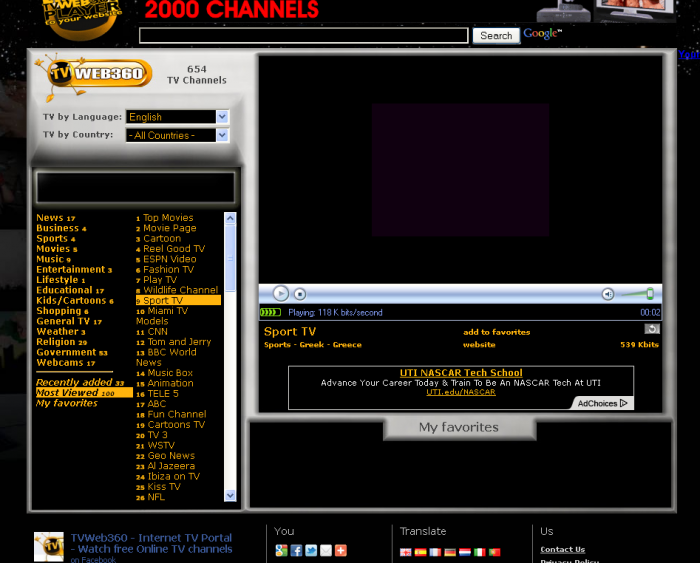Select the Lifestyle category
The image size is (700, 563).
click(x=61, y=280)
